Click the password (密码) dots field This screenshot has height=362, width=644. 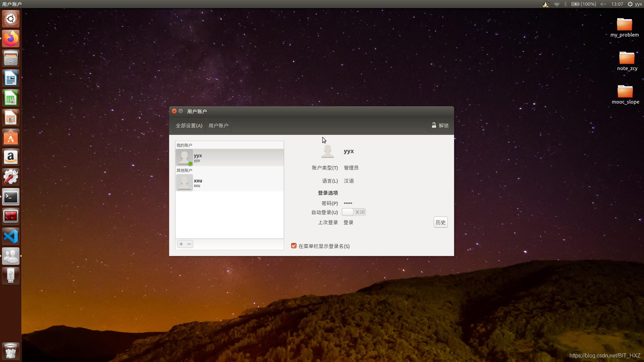(x=348, y=203)
